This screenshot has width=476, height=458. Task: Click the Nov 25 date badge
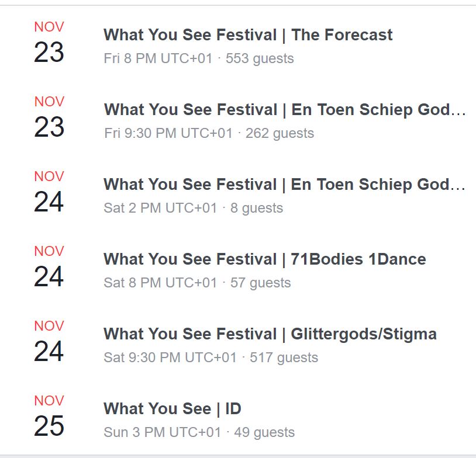(49, 416)
